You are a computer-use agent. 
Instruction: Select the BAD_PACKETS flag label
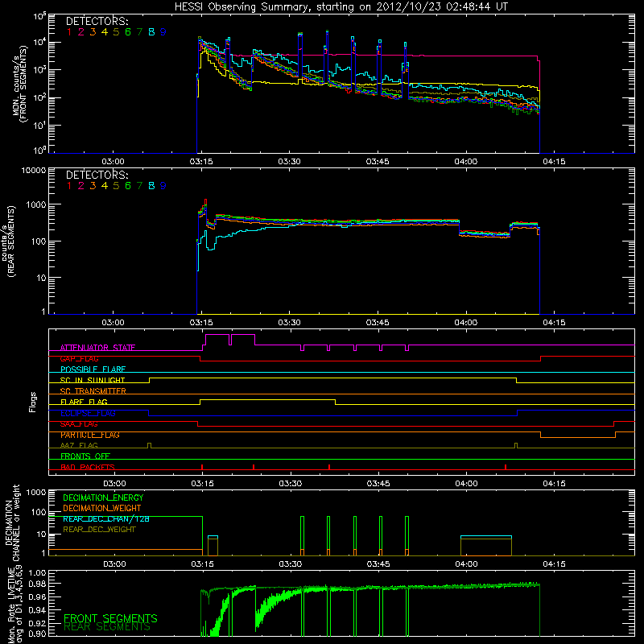[x=88, y=467]
